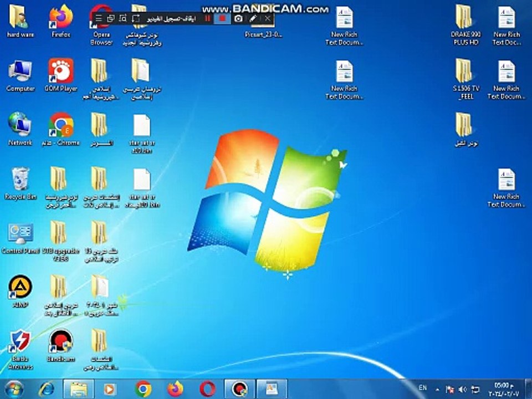This screenshot has width=532, height=399.
Task: Open the Action Center flag icon
Action: click(449, 389)
